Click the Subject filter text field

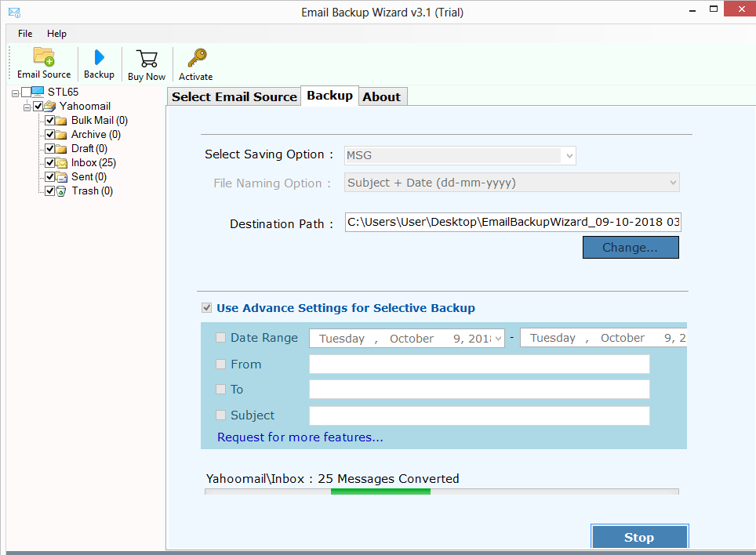pos(479,415)
